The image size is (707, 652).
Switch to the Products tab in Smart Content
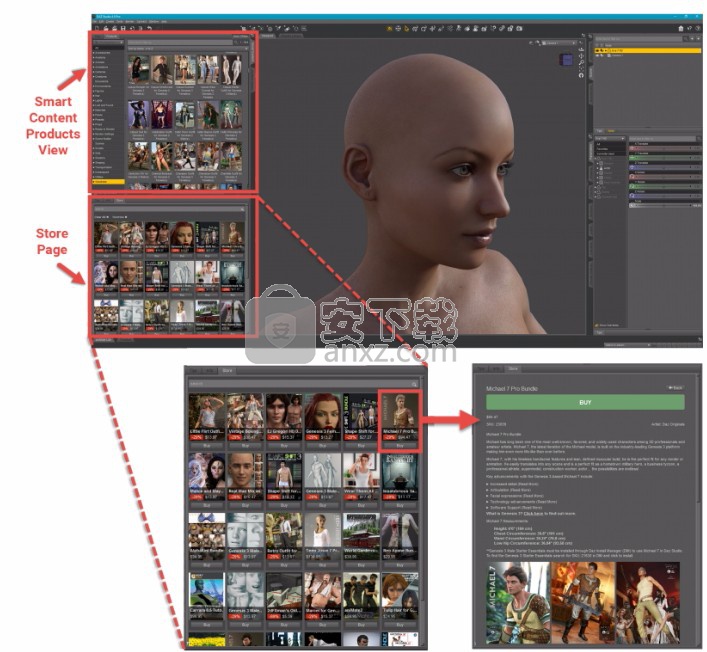111,36
